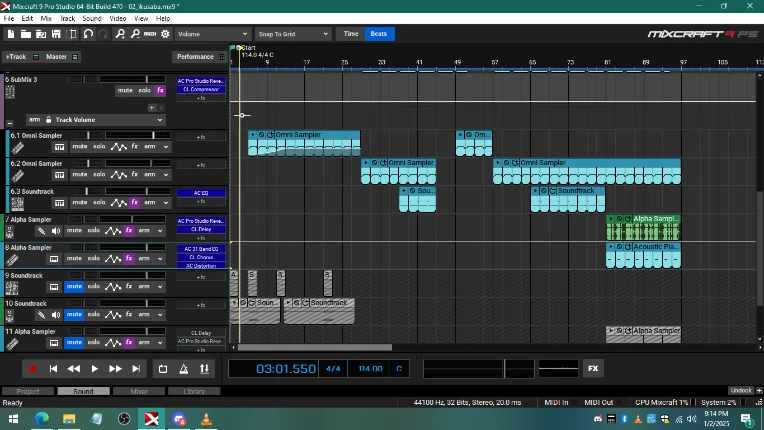Toggle loop playback mode icon
This screenshot has width=764, height=430.
[163, 369]
